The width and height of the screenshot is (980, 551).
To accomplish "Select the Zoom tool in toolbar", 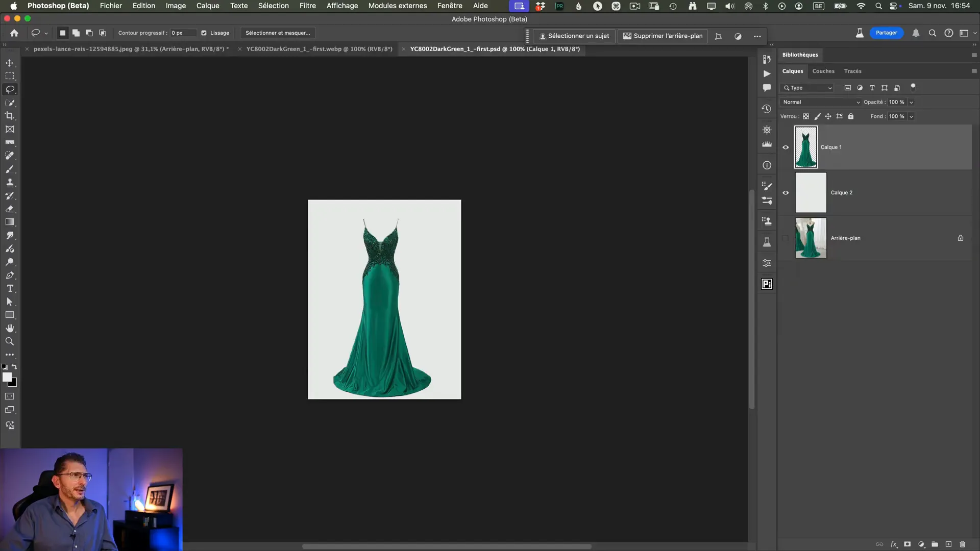I will [x=10, y=341].
